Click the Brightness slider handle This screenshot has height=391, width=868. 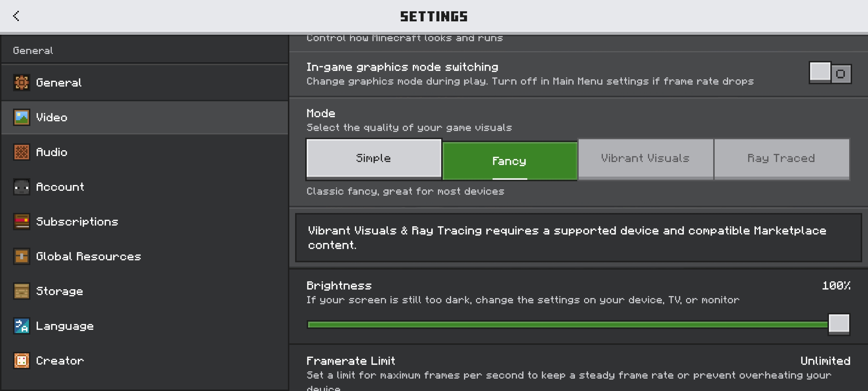[839, 324]
